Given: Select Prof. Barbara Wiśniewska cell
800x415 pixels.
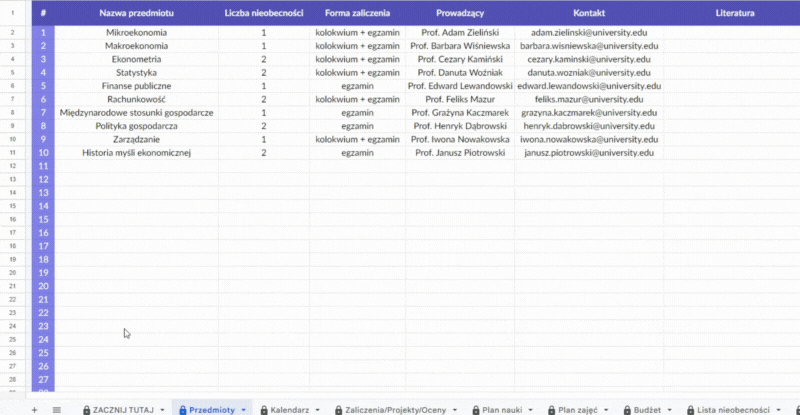Looking at the screenshot, I should [x=460, y=46].
